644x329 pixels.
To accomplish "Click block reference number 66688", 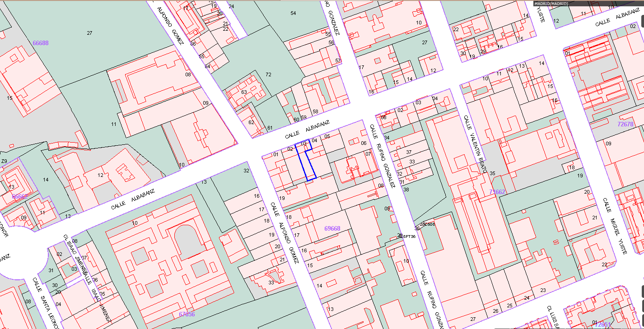I will pyautogui.click(x=41, y=43).
